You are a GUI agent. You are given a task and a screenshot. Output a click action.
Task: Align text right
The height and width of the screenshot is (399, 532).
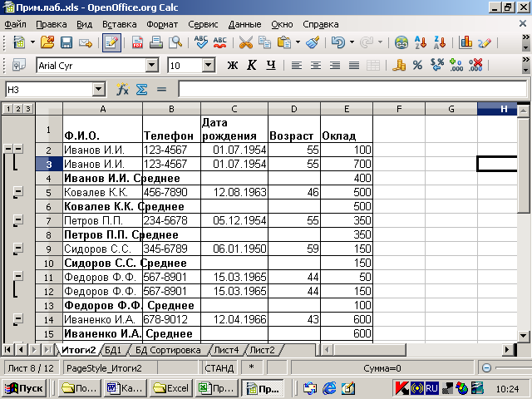pos(335,65)
